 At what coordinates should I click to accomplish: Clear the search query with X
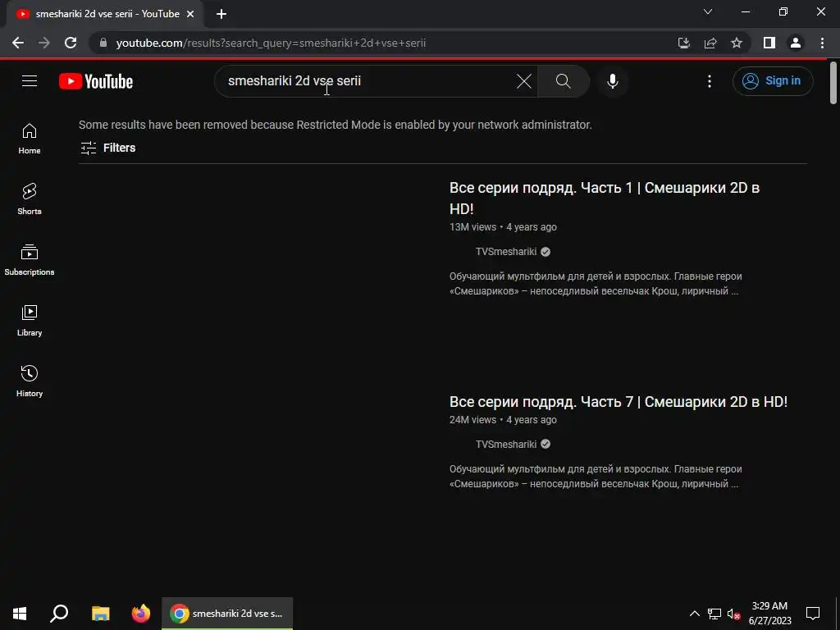[524, 81]
